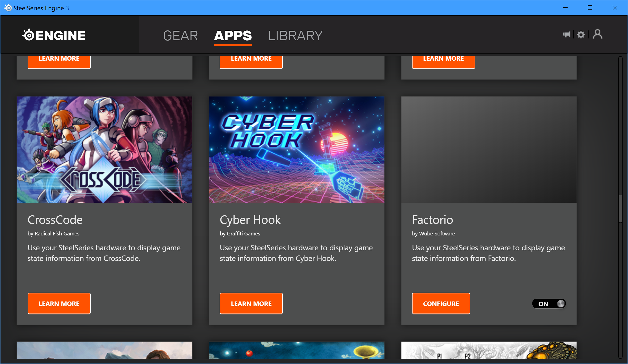
Task: Click the blank Factorio image placeholder
Action: click(x=489, y=150)
